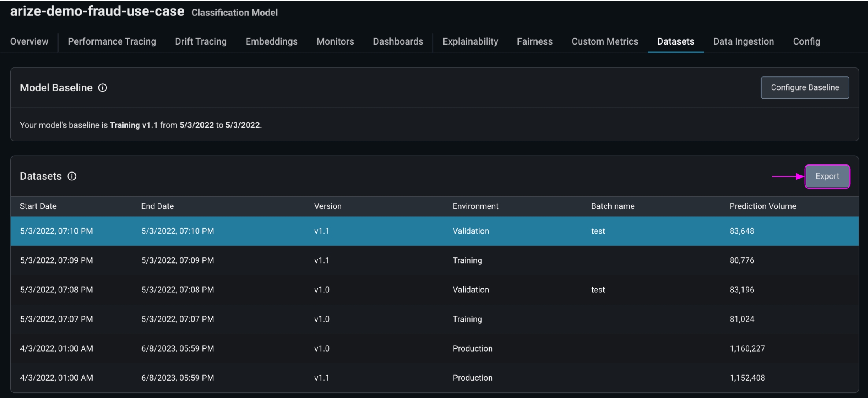
Task: Open the Embeddings tab
Action: pos(271,41)
